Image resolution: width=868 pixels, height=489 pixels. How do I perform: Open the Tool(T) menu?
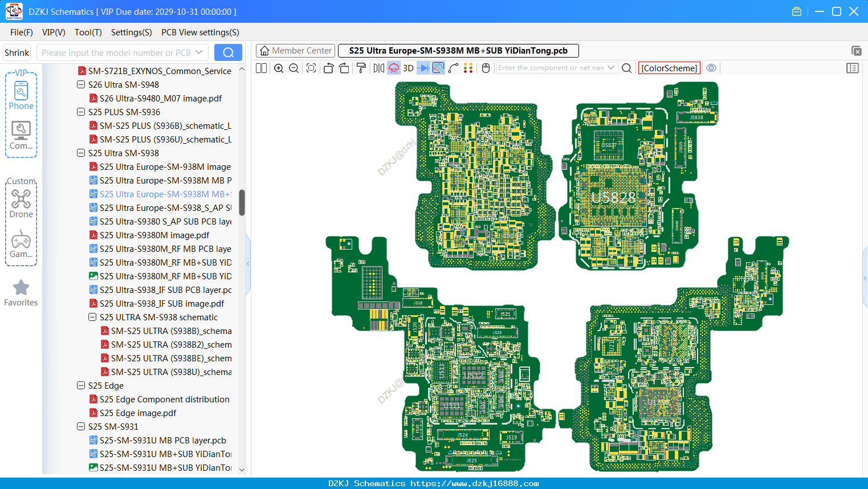[x=88, y=32]
